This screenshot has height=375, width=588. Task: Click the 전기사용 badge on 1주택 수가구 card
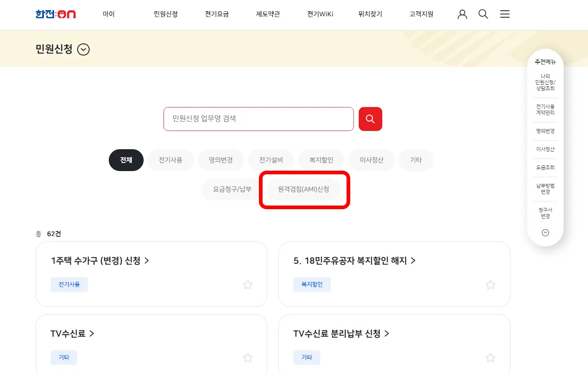click(x=69, y=284)
